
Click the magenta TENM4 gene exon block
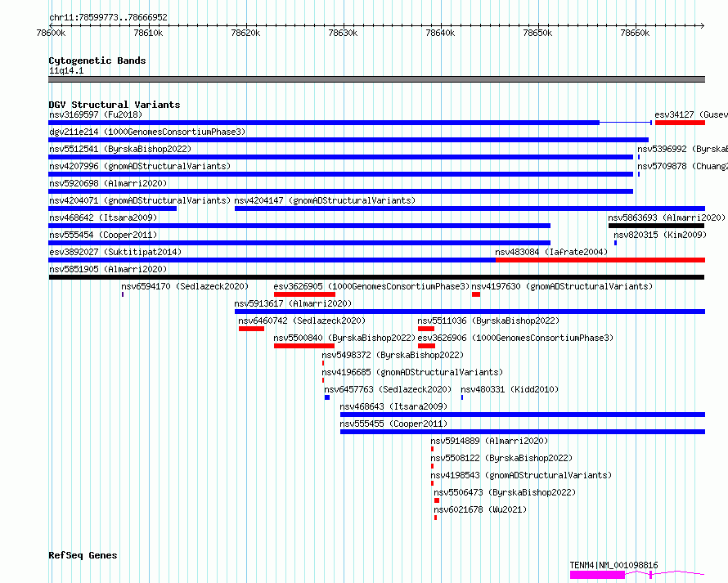tap(597, 575)
